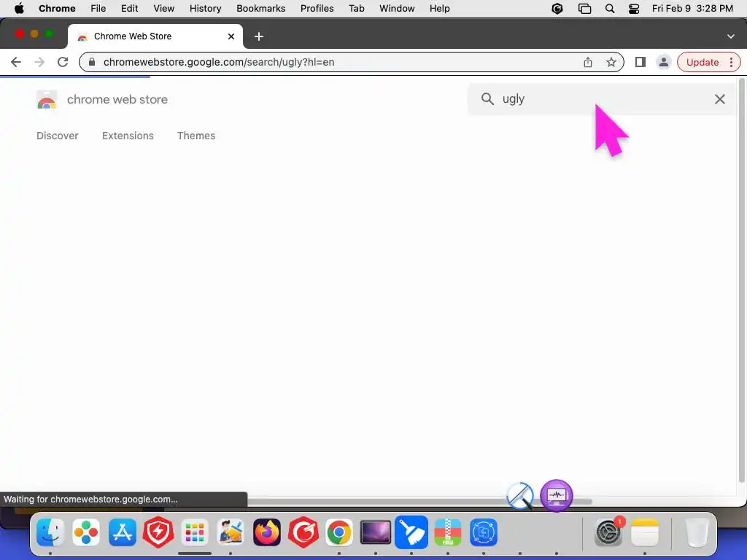Image resolution: width=747 pixels, height=560 pixels.
Task: Expand the tab search chevron
Action: click(x=731, y=36)
